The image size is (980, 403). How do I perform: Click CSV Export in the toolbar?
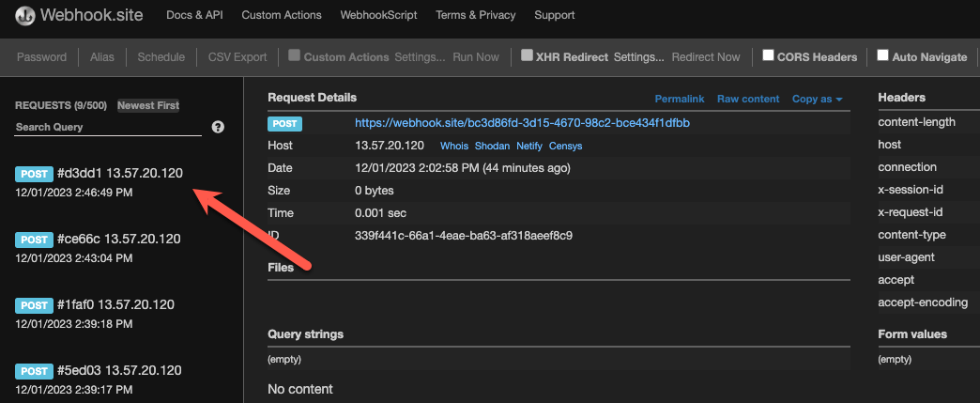[237, 57]
